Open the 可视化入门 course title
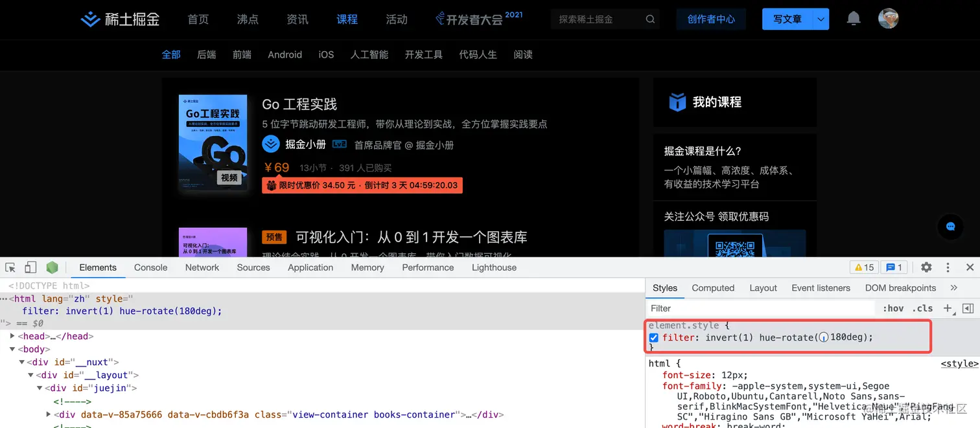Screen dimensions: 980x428 [x=412, y=237]
